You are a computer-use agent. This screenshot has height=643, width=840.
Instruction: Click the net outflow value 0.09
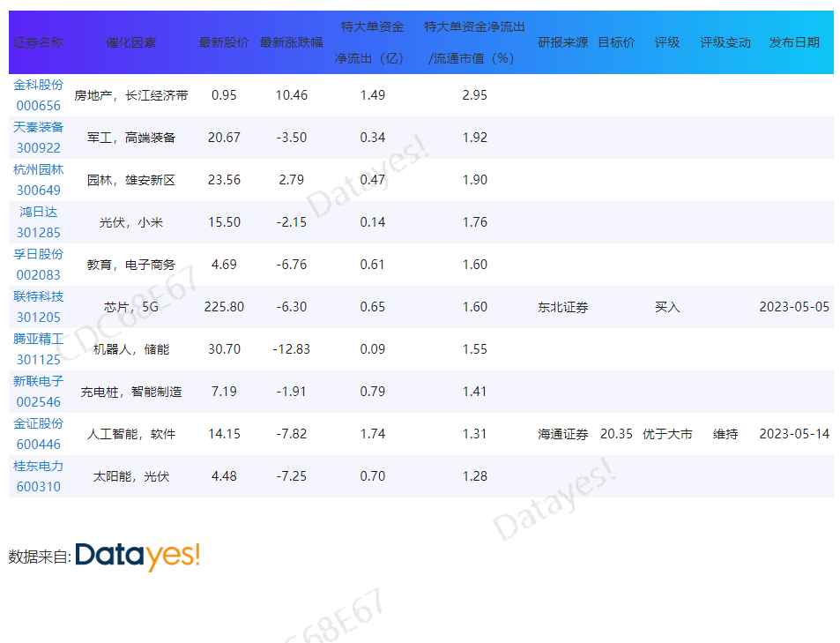point(372,349)
